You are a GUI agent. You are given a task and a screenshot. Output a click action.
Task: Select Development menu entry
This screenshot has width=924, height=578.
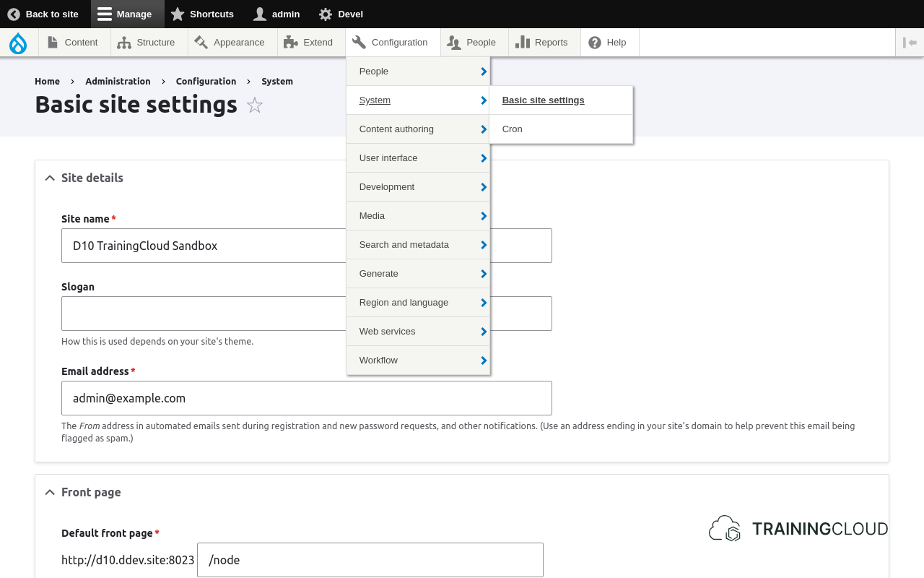(418, 187)
